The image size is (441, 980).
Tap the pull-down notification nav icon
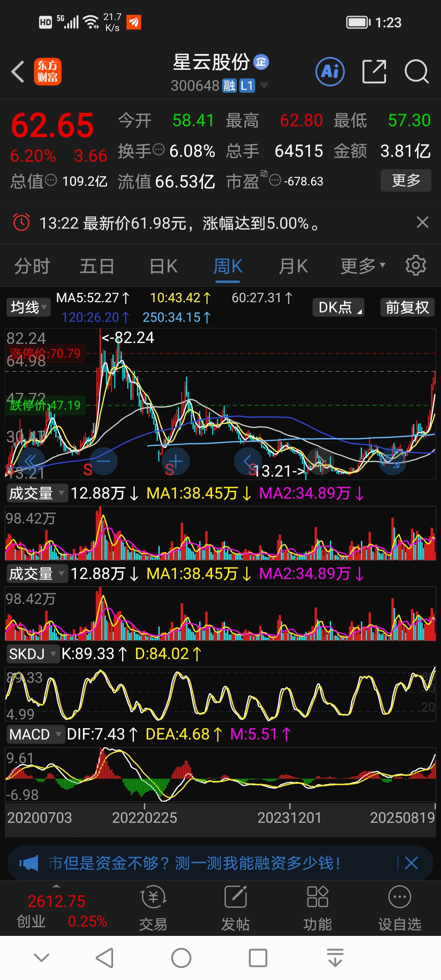pyautogui.click(x=335, y=958)
